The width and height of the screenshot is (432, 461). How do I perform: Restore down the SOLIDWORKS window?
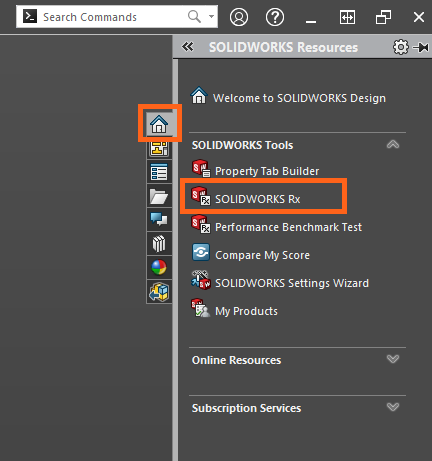coord(383,17)
